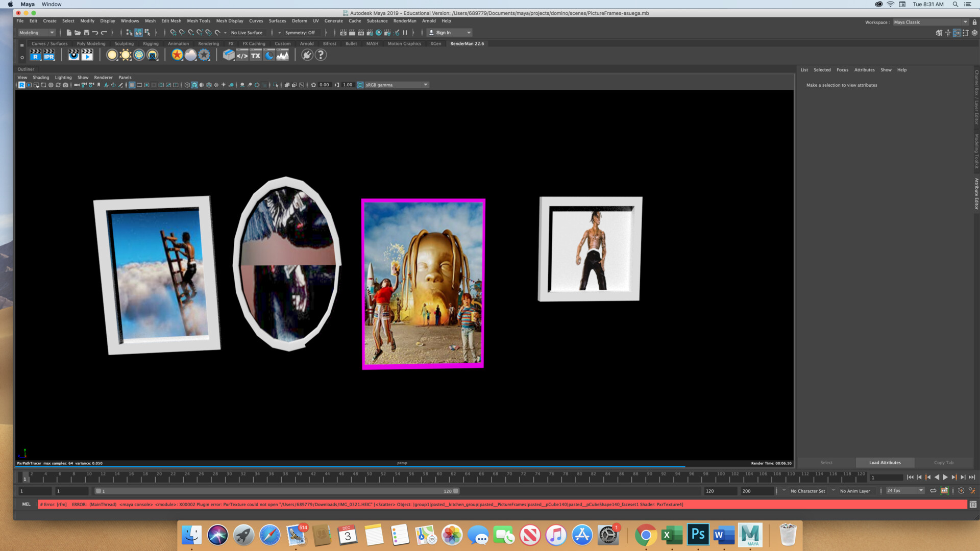
Task: Click the TX texture manager shelf icon
Action: 255,55
